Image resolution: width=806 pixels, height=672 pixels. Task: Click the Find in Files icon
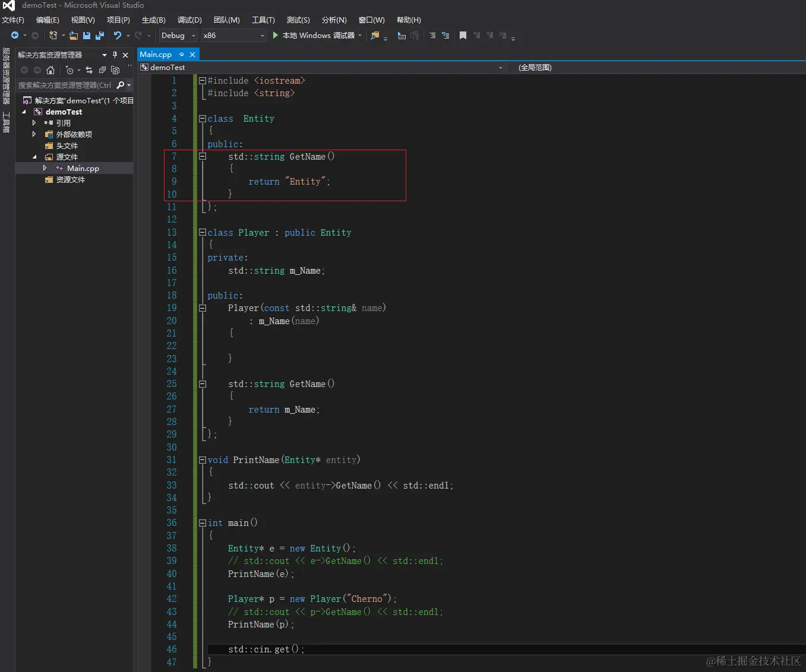pyautogui.click(x=375, y=36)
